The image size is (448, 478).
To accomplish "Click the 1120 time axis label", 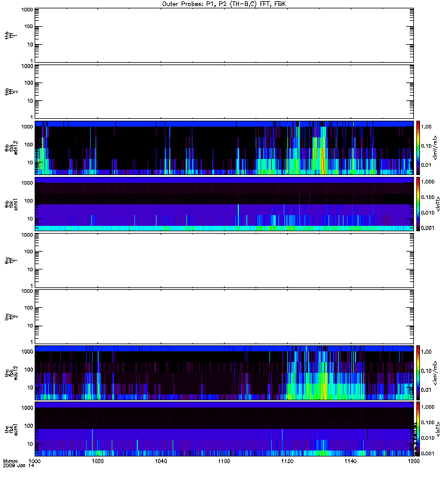I will coord(287,461).
